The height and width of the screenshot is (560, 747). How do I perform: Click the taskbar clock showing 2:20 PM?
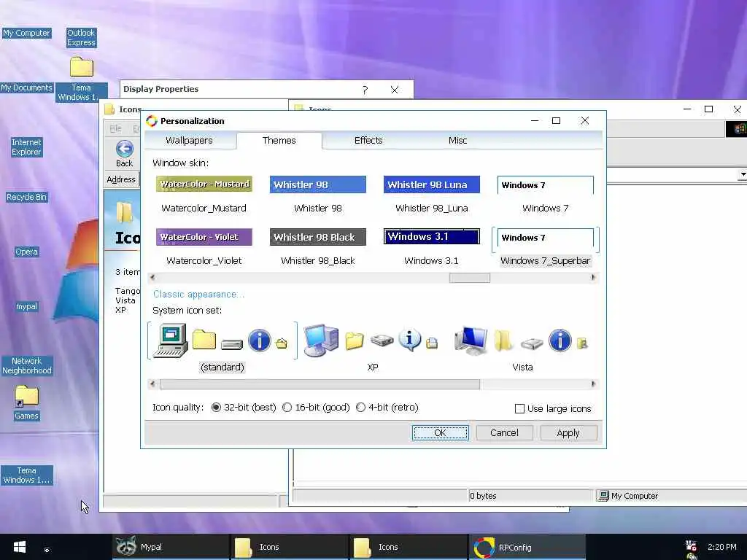pyautogui.click(x=721, y=547)
